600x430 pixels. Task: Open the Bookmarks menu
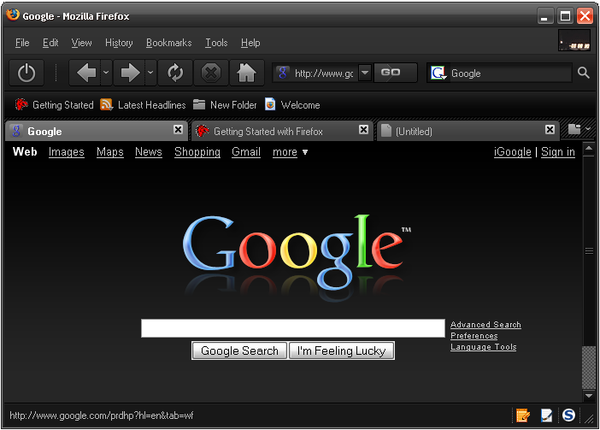coord(169,43)
